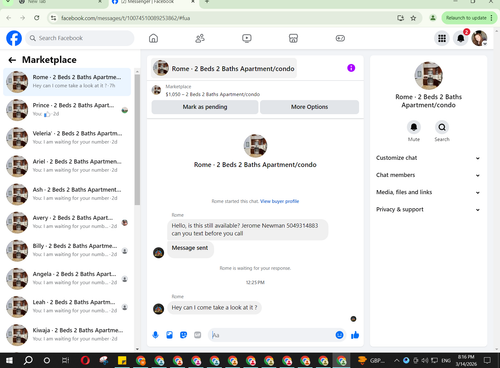Image resolution: width=500 pixels, height=368 pixels.
Task: Open the Marketplace storefront icon
Action: pos(293,38)
